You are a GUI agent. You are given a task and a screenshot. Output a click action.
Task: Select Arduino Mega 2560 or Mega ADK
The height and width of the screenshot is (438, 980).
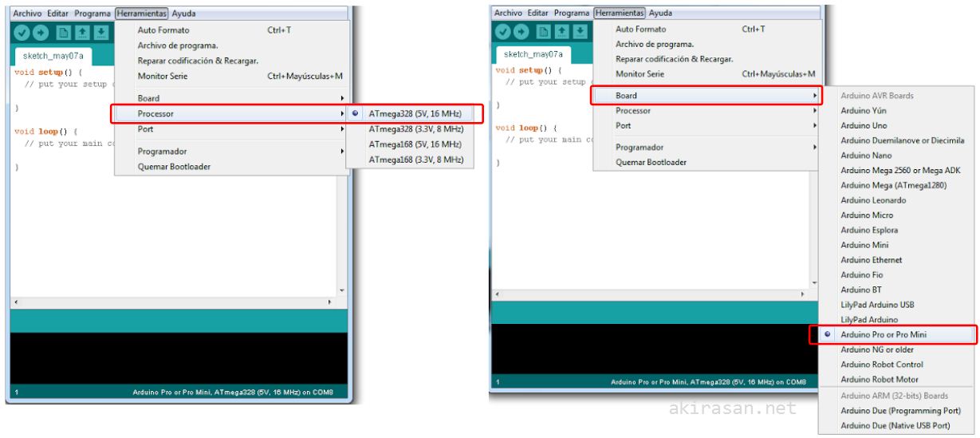(896, 171)
